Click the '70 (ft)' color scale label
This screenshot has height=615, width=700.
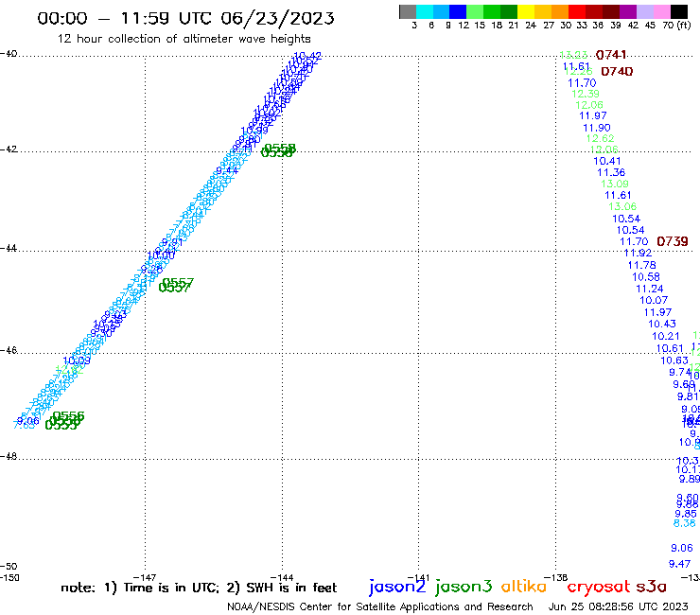[x=676, y=25]
